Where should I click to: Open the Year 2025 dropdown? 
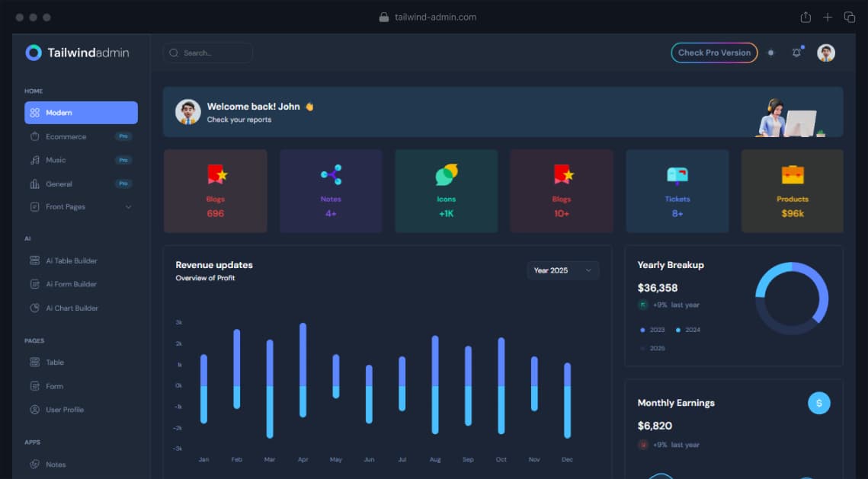tap(562, 270)
